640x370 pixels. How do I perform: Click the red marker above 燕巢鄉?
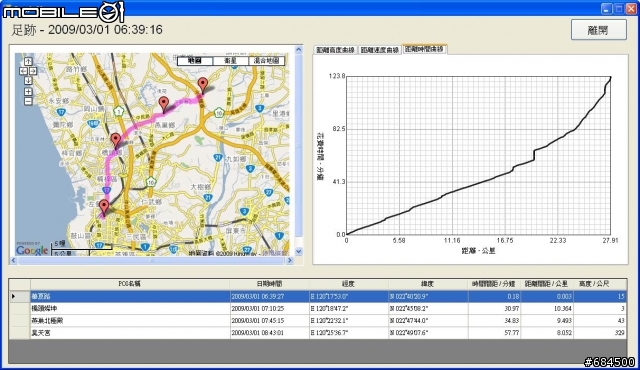click(164, 104)
